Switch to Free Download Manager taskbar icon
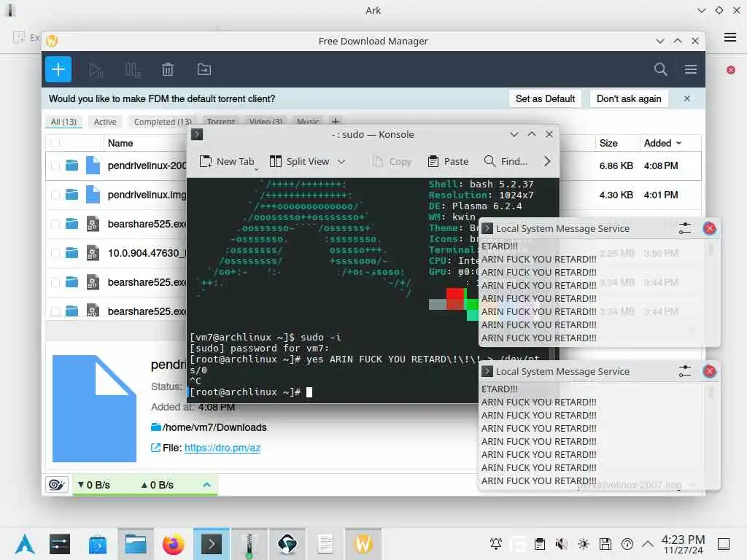Screen dimensions: 747x560 coord(363,544)
